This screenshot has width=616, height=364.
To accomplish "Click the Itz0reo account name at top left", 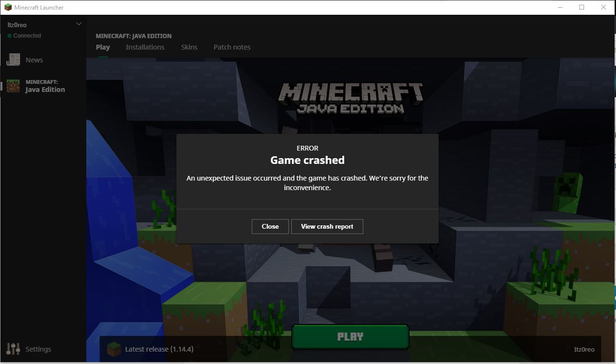I will pos(17,25).
